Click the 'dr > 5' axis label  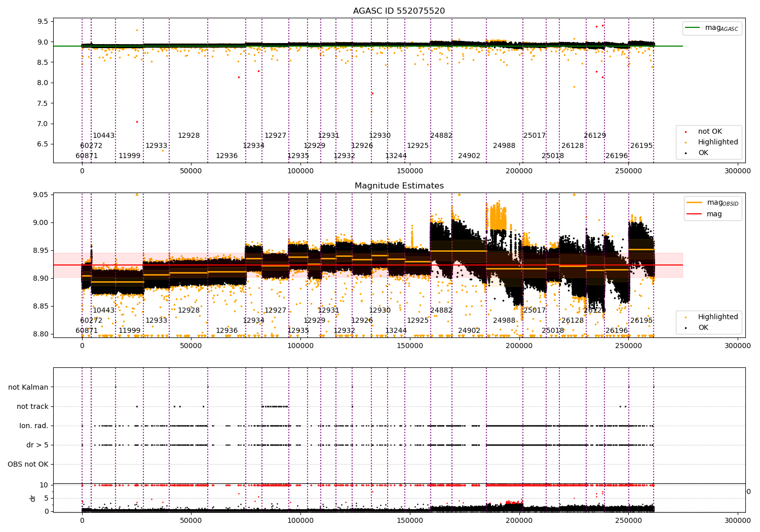(x=37, y=445)
